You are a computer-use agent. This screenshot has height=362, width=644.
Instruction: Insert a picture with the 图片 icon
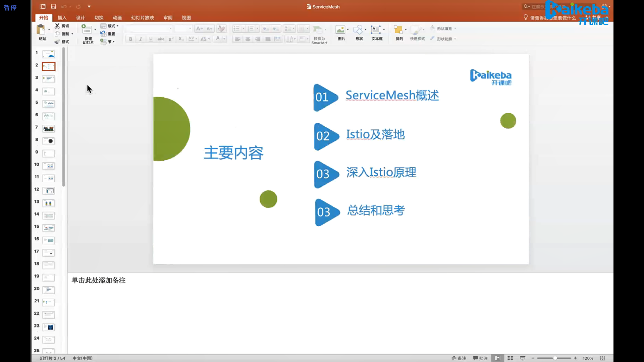(340, 30)
